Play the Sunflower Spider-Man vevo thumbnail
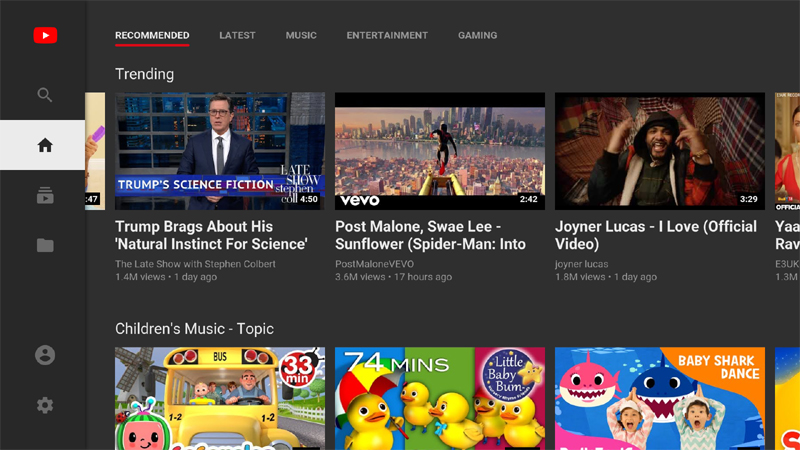800x450 pixels. click(440, 151)
